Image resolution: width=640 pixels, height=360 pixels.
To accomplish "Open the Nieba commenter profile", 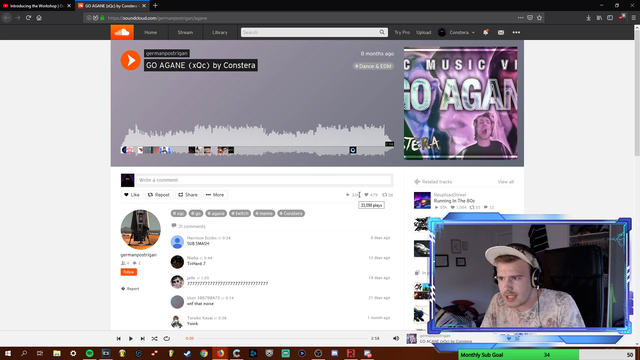I will click(x=192, y=258).
